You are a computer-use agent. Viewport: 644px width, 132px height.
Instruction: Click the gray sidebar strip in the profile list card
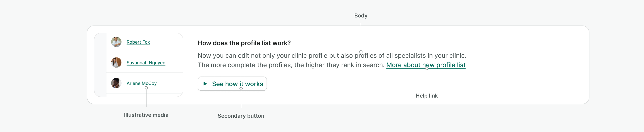click(100, 65)
